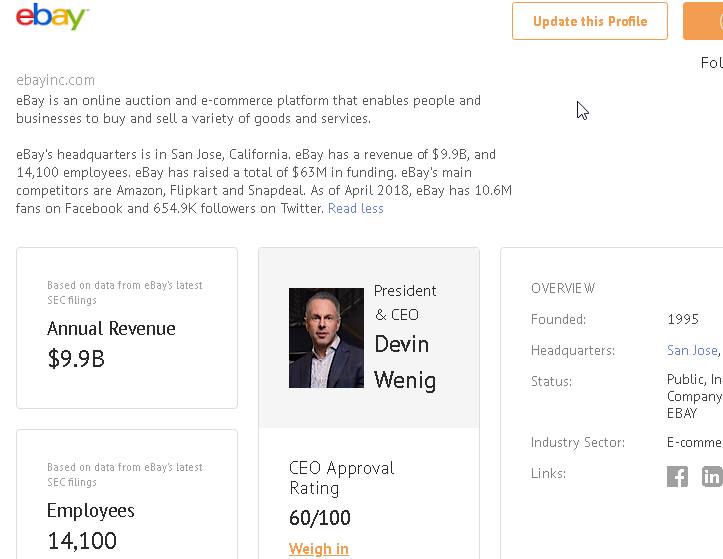Click the "Weigh in" link
This screenshot has height=559, width=723.
(318, 549)
